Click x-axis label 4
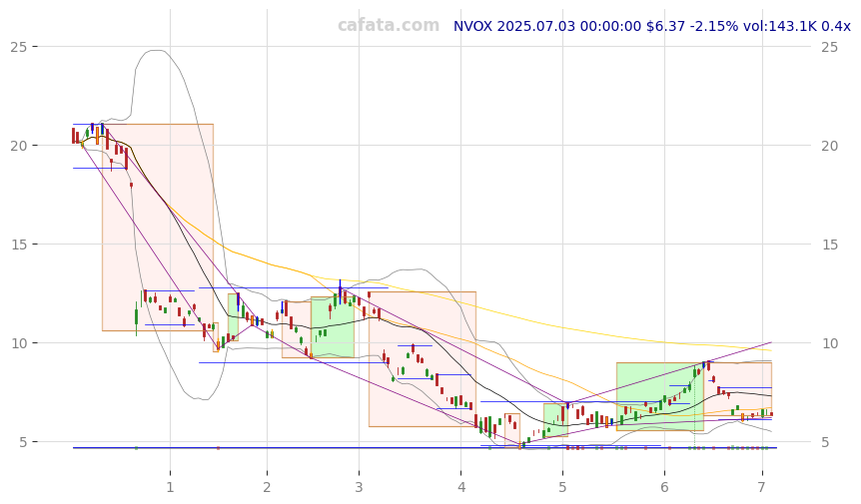 point(460,487)
